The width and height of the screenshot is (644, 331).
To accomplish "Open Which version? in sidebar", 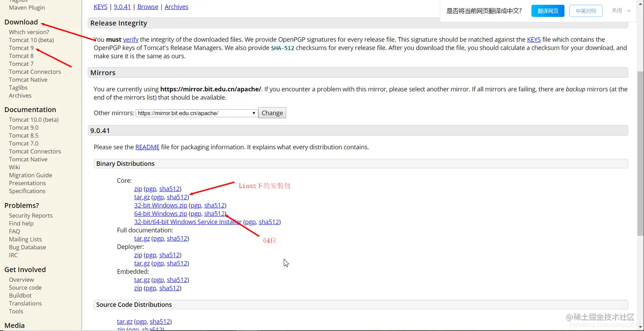I will click(x=29, y=32).
